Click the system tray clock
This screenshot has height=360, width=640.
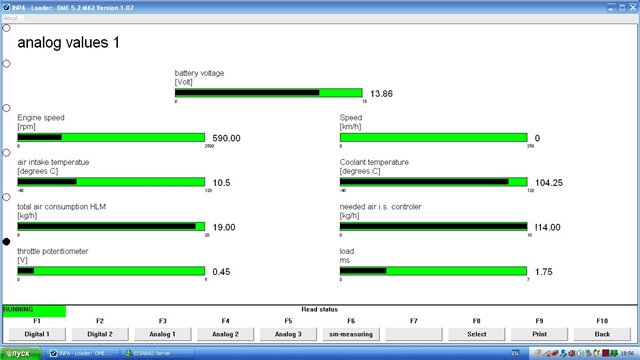point(627,353)
